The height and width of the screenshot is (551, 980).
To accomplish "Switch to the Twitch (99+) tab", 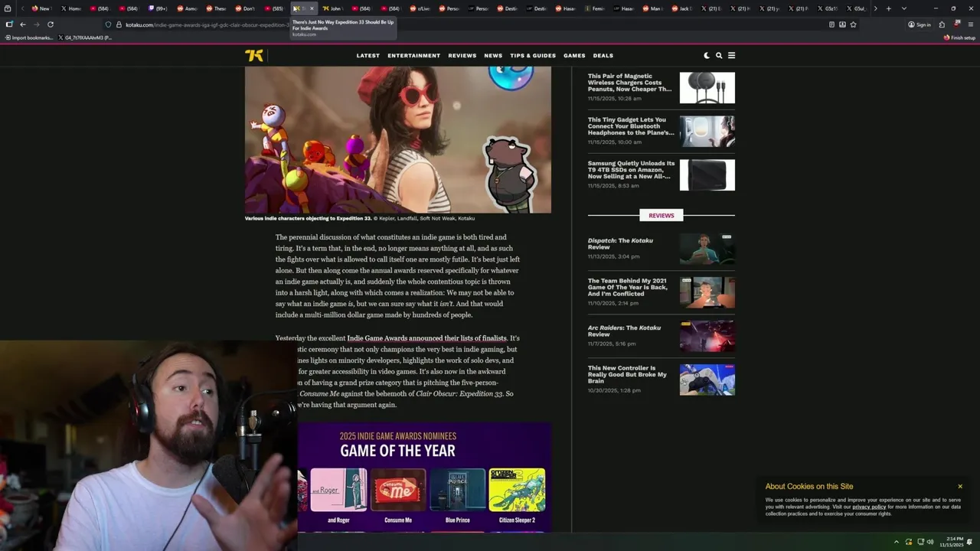I will [158, 8].
